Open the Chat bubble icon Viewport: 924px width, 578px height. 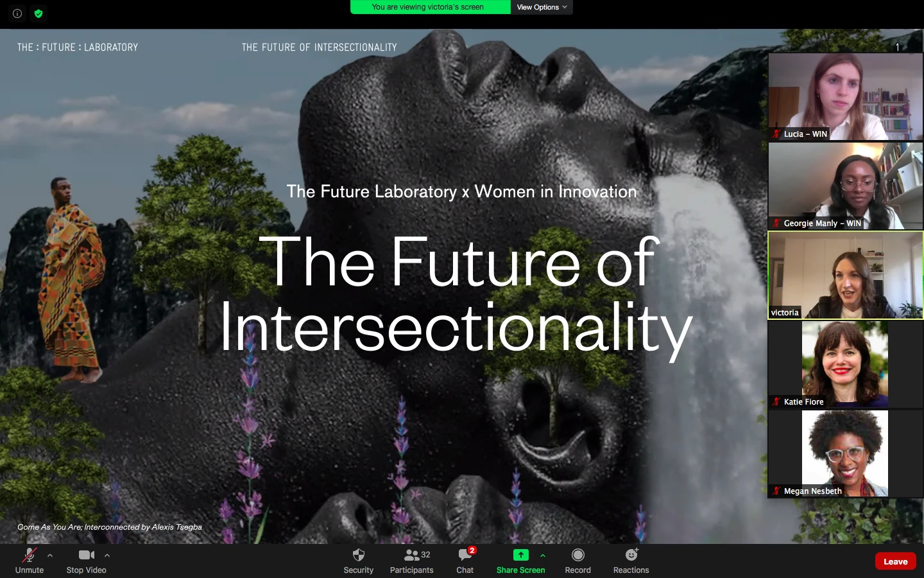tap(464, 555)
